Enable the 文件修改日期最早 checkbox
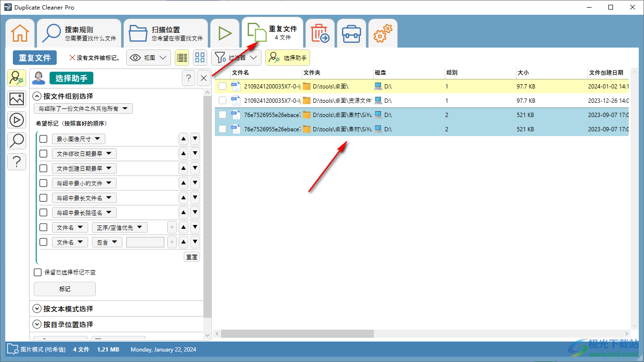 coord(43,154)
